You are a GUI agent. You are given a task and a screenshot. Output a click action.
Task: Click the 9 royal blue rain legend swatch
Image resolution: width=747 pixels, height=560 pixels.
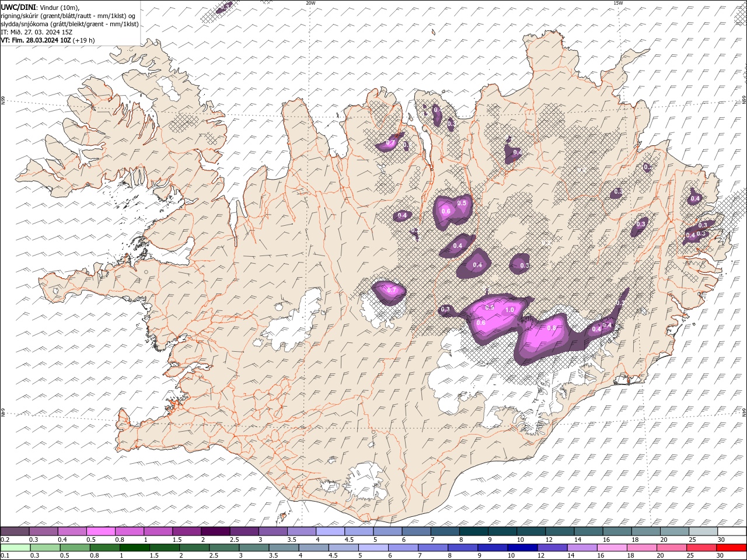point(492,547)
